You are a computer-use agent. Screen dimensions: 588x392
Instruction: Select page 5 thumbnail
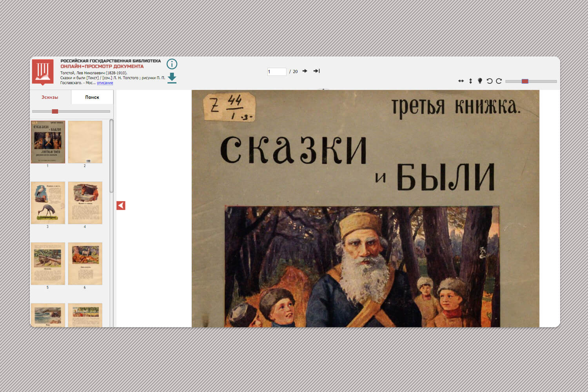point(48,263)
